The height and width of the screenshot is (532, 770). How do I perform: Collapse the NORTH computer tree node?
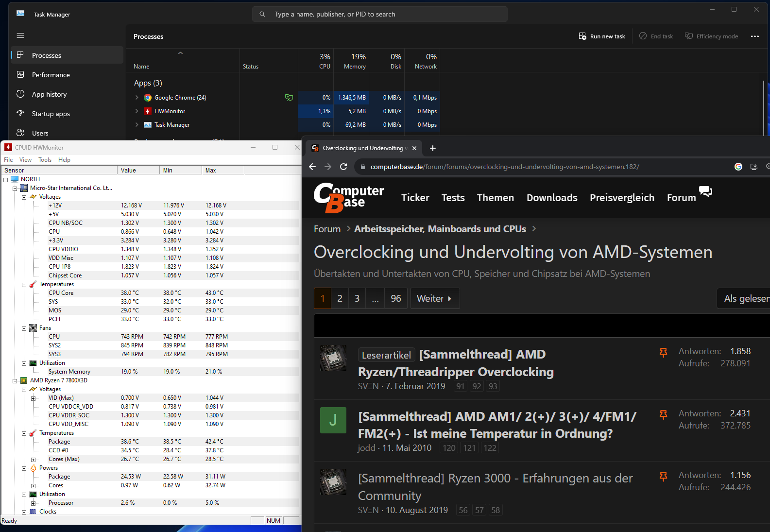point(5,179)
